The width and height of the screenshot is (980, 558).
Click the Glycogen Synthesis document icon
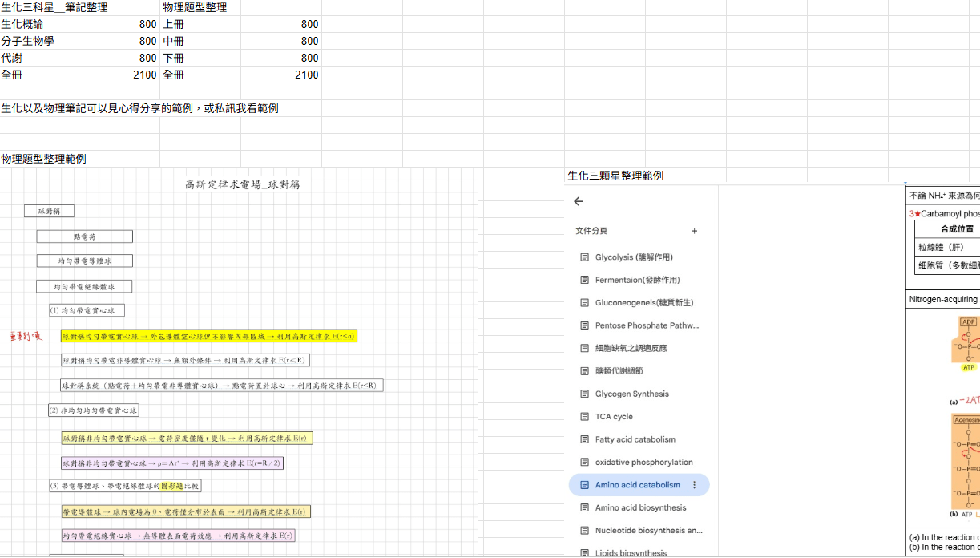pyautogui.click(x=584, y=394)
